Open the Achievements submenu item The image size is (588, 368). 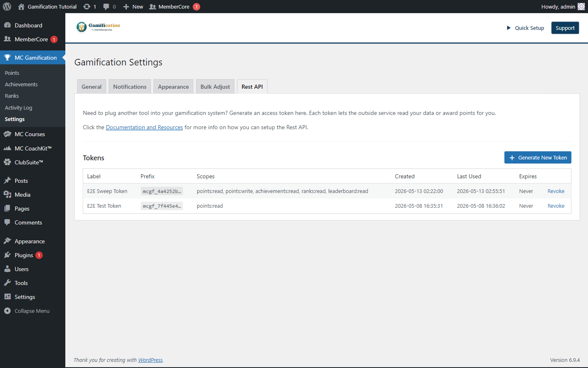pyautogui.click(x=21, y=84)
